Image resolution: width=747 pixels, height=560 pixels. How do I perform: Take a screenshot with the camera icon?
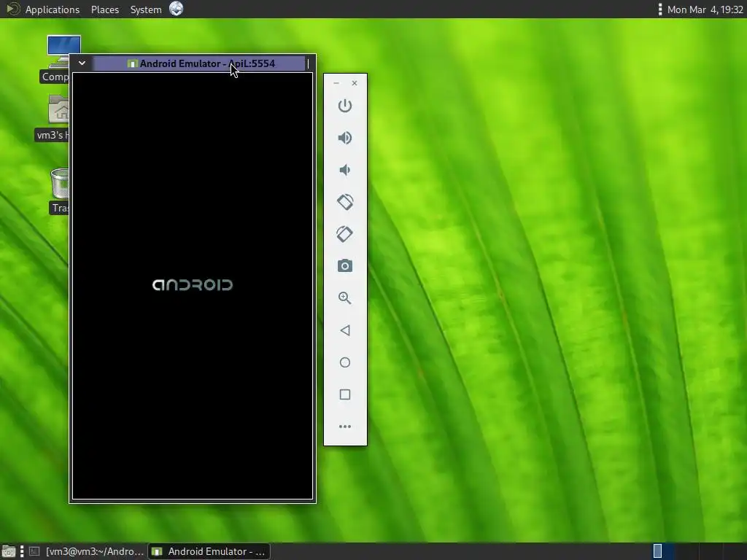pyautogui.click(x=345, y=265)
